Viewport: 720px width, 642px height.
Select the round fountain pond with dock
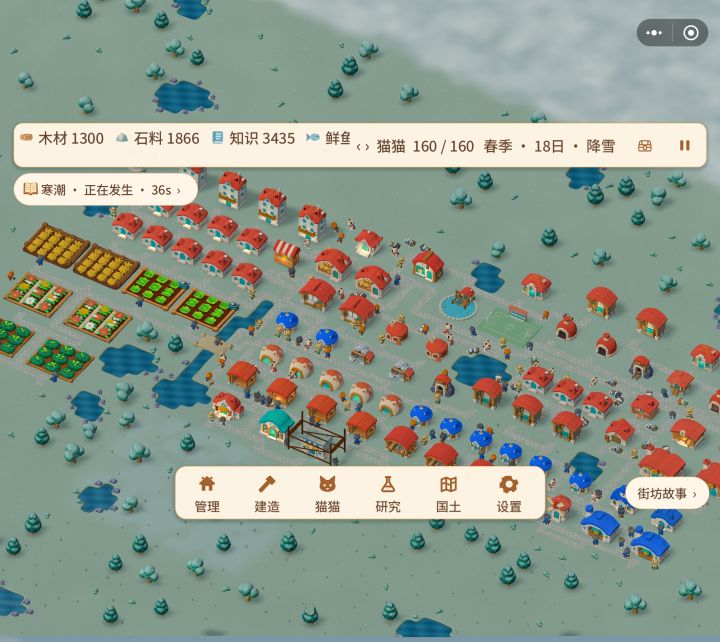click(458, 306)
